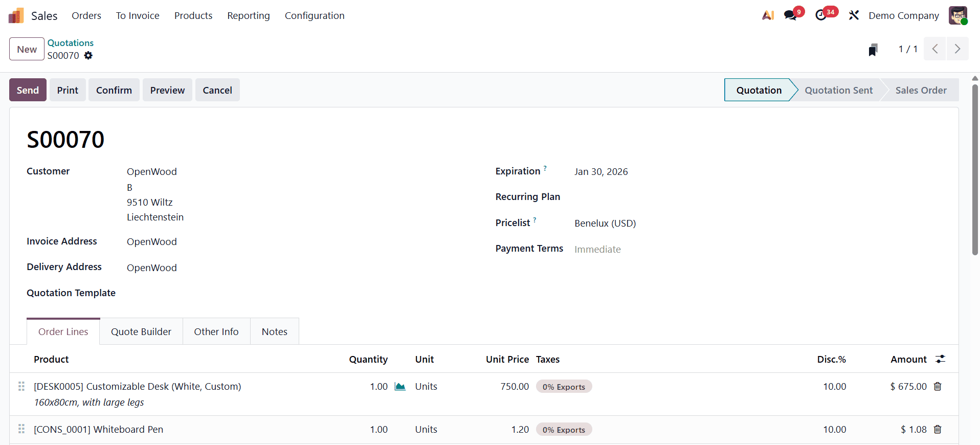Cancel the quotation
The image size is (980, 445).
click(217, 90)
